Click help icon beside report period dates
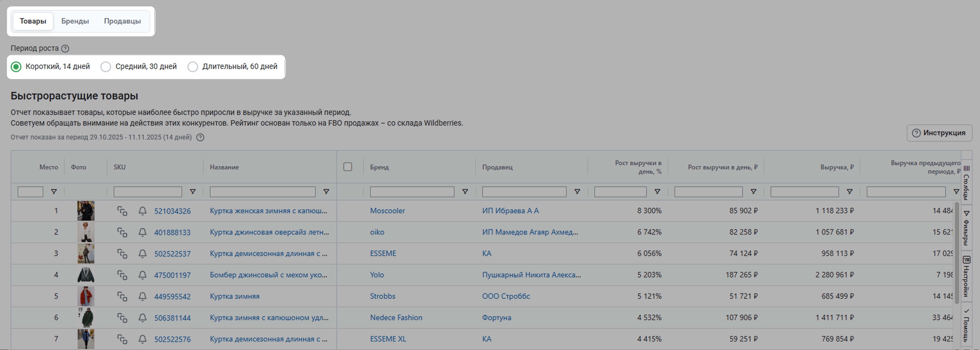 [x=200, y=138]
